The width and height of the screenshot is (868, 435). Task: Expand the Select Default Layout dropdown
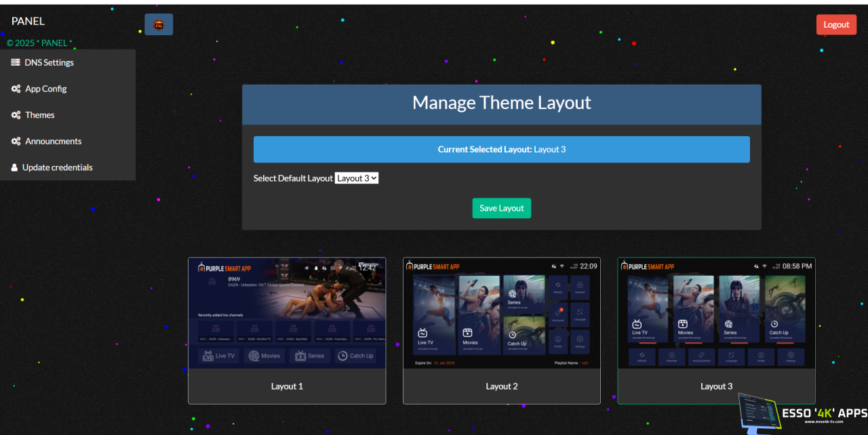357,178
